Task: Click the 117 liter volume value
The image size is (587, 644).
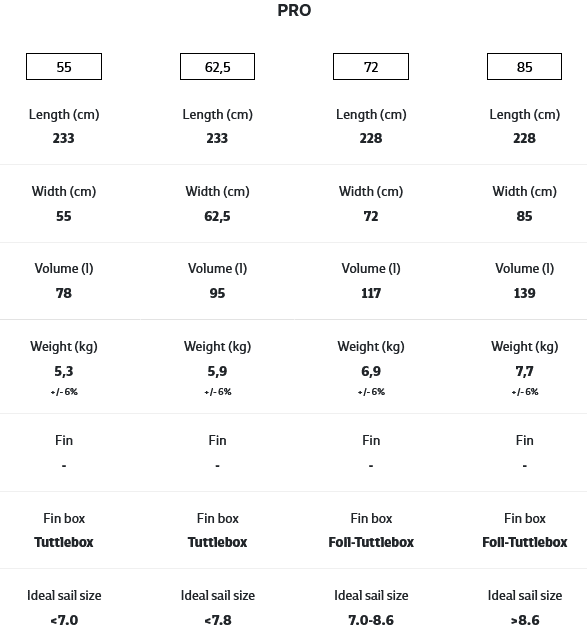Action: click(x=371, y=293)
